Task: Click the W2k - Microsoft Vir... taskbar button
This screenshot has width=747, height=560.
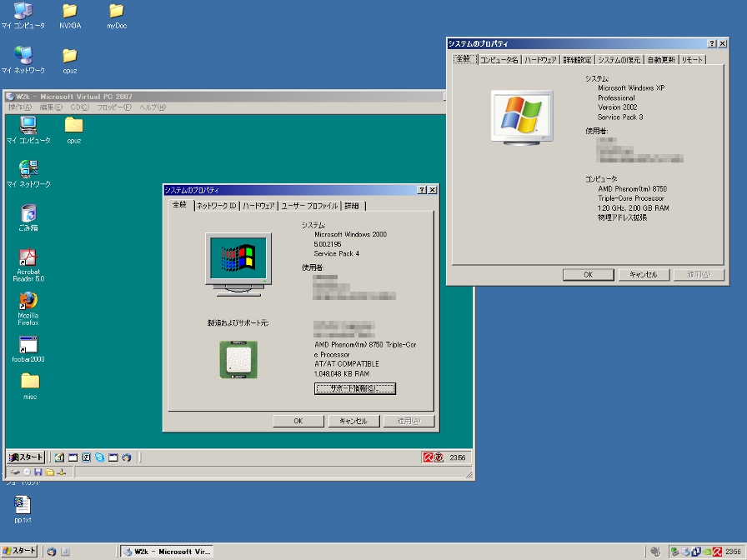Action: 166,552
